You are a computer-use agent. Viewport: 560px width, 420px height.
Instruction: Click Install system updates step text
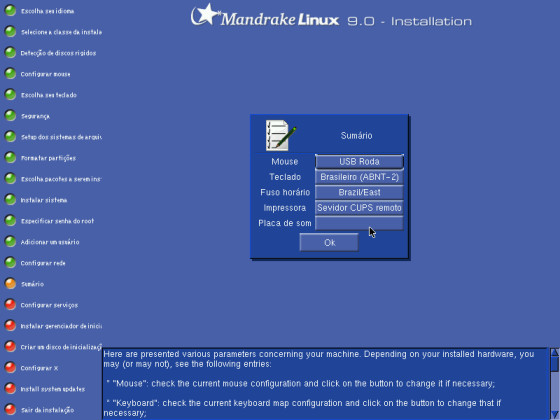coord(53,389)
